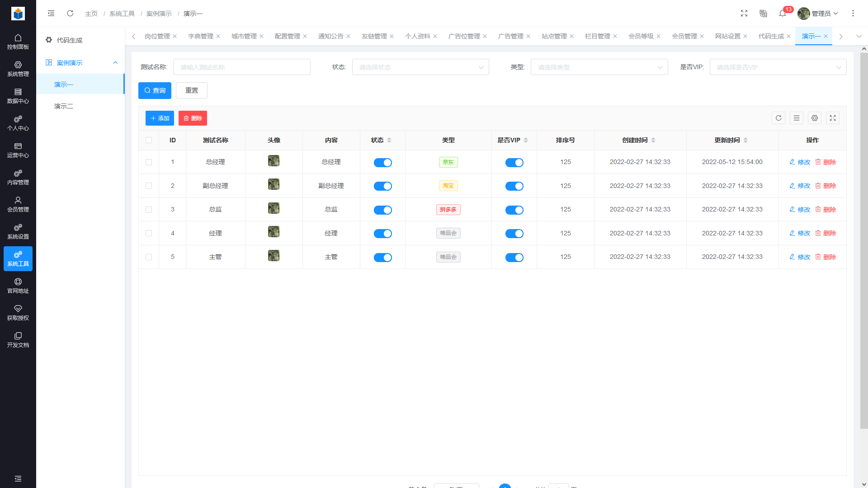The width and height of the screenshot is (868, 488).
Task: Open 会员管理 in the dark sidebar
Action: [x=18, y=204]
